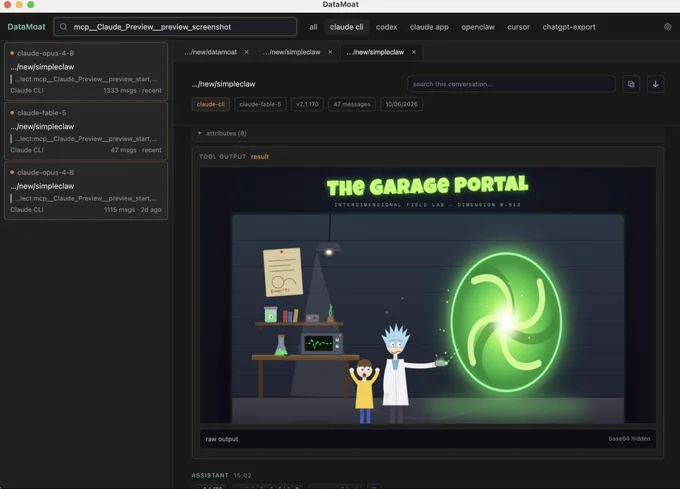Close the middle .../new/simpleclaw tab
The width and height of the screenshot is (680, 489).
tap(330, 52)
